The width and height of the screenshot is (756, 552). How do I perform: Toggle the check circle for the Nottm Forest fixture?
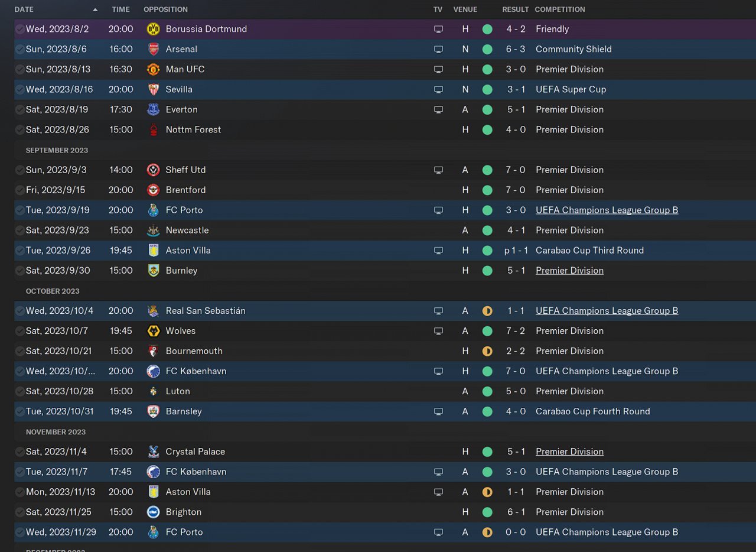(20, 129)
